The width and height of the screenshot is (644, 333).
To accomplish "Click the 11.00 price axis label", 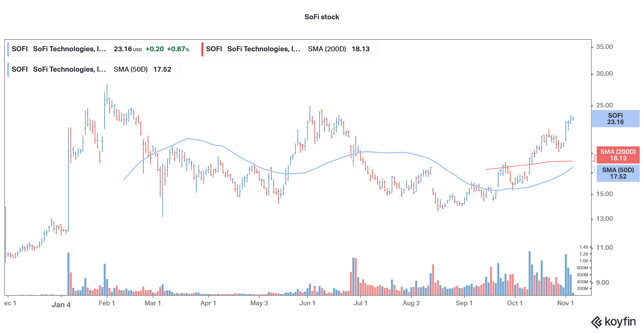I will click(x=604, y=248).
